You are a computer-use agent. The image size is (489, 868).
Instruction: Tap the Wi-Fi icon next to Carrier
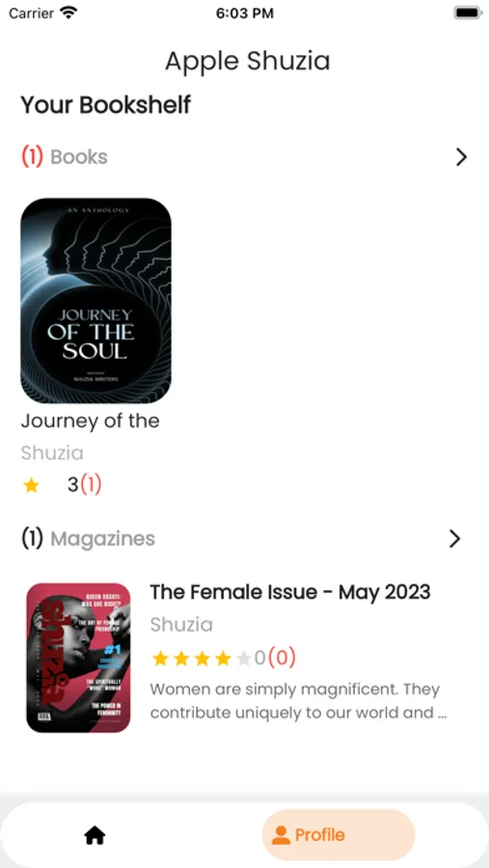tap(68, 13)
